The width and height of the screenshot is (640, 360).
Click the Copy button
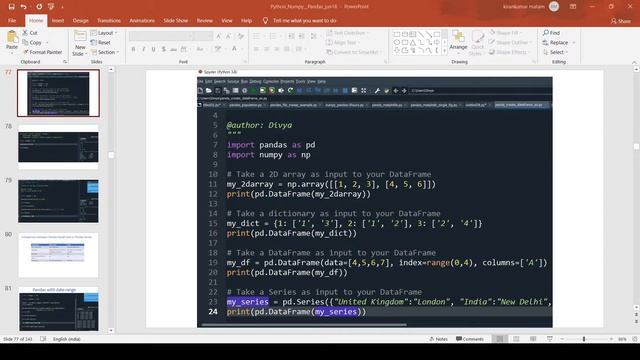point(32,42)
